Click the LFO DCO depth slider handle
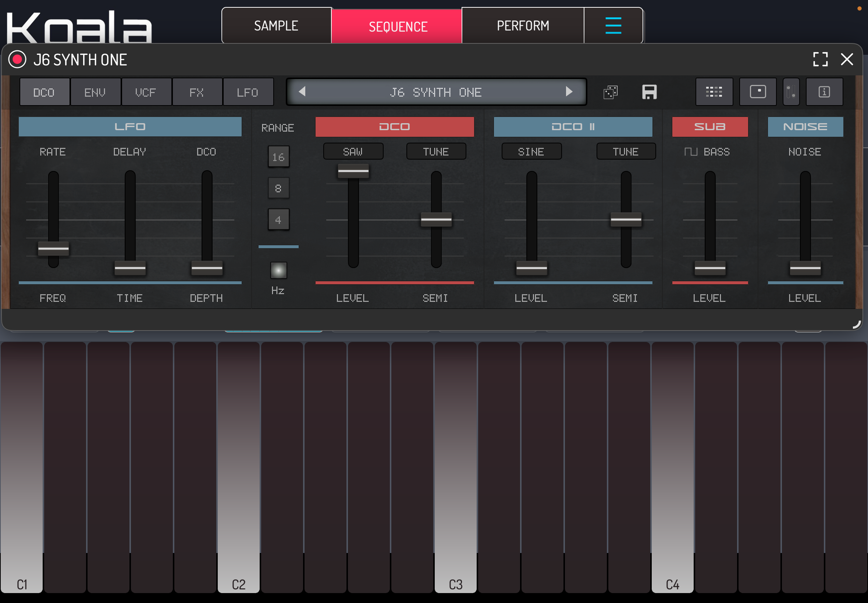This screenshot has height=603, width=868. tap(207, 268)
